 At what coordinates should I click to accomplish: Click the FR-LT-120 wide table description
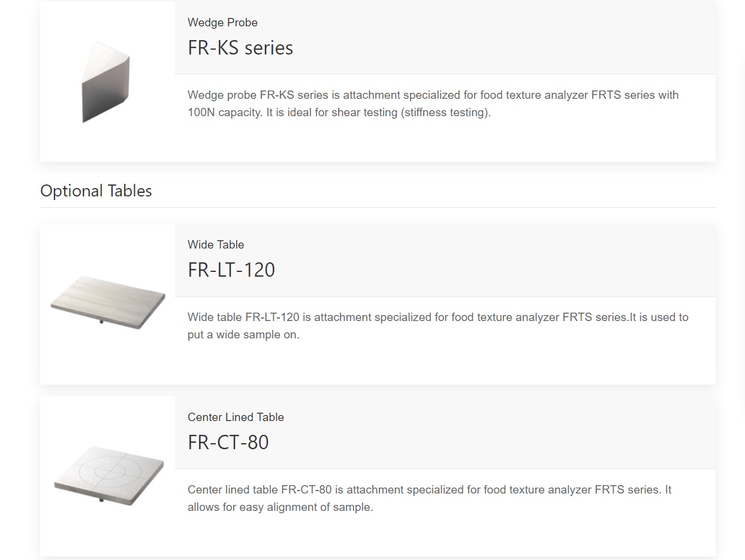[438, 326]
